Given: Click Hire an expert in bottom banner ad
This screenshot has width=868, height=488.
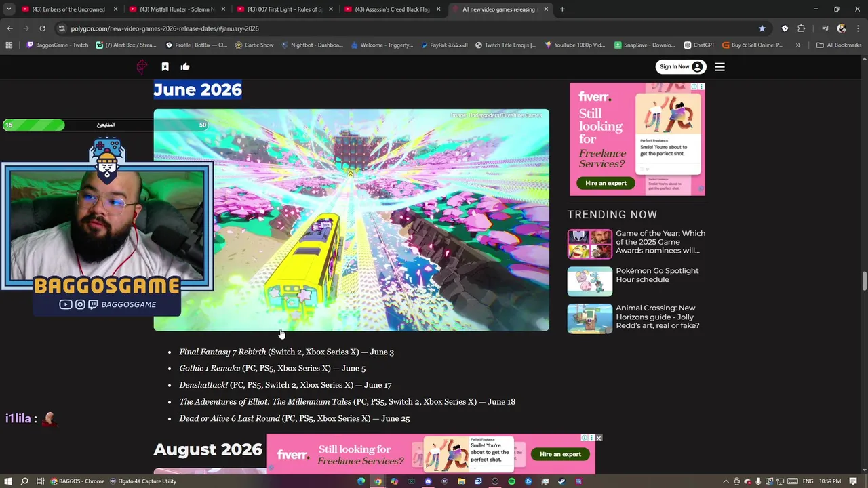Looking at the screenshot, I should click(560, 454).
